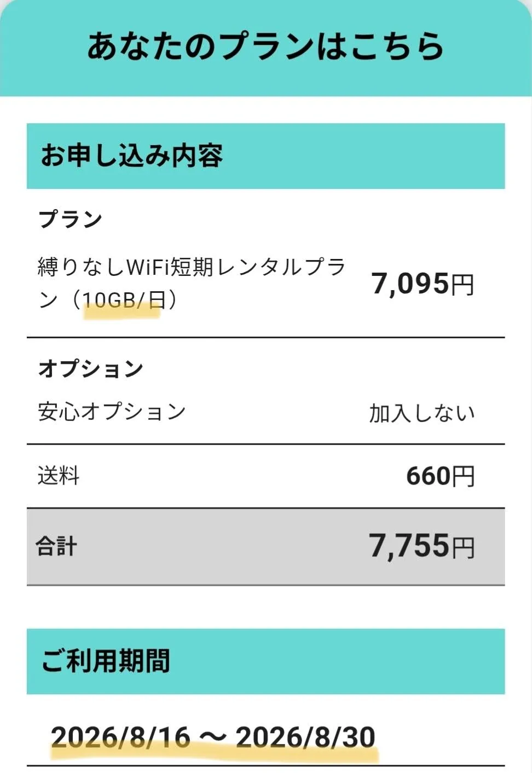Click the プラン label
Image resolution: width=532 pixels, height=773 pixels.
(x=70, y=219)
